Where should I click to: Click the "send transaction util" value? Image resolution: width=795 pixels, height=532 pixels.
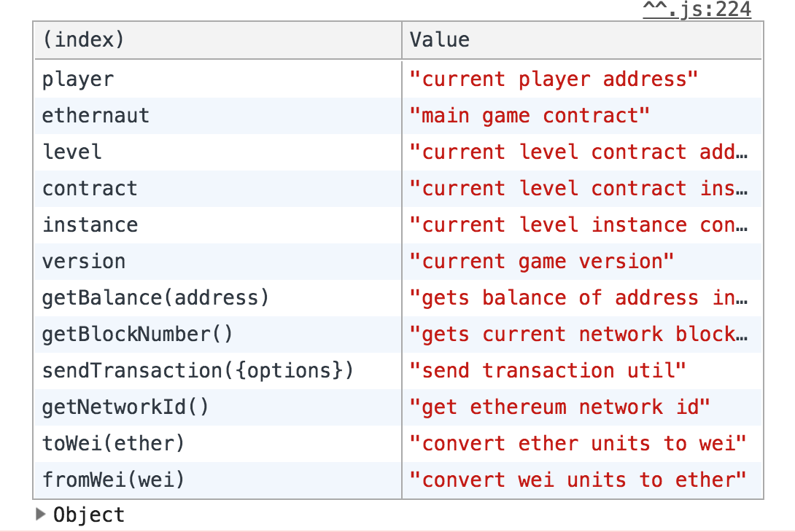tap(548, 371)
